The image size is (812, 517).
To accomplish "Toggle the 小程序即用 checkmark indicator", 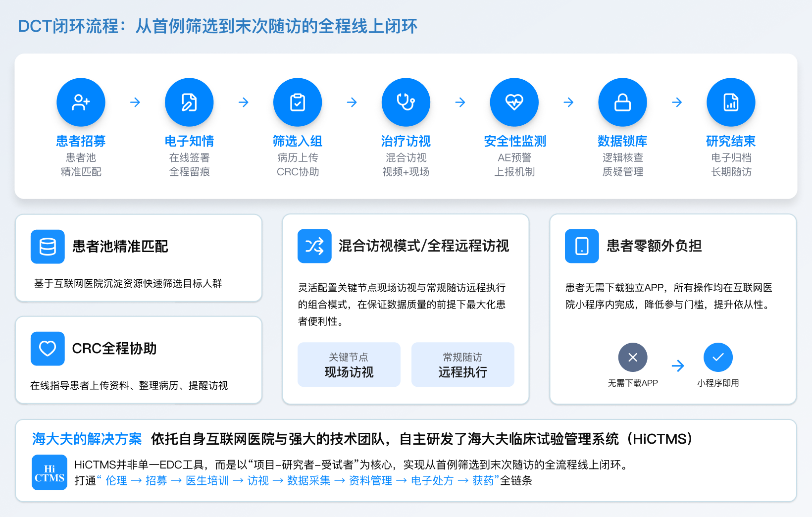I will pos(718,357).
